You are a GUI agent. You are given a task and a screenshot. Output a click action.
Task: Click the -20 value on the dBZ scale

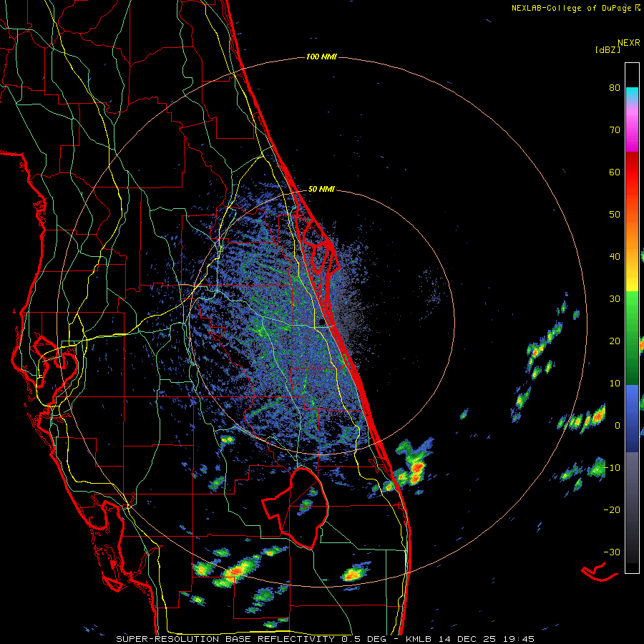(x=612, y=509)
